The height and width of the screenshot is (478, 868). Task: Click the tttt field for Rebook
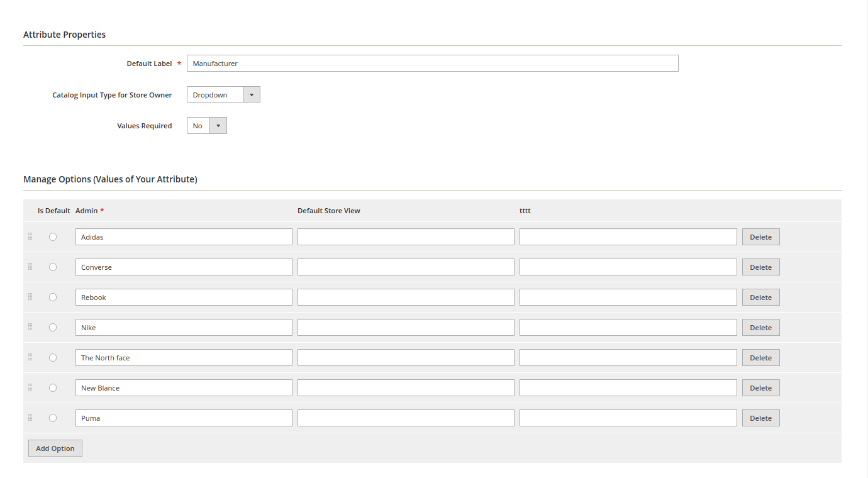point(628,297)
